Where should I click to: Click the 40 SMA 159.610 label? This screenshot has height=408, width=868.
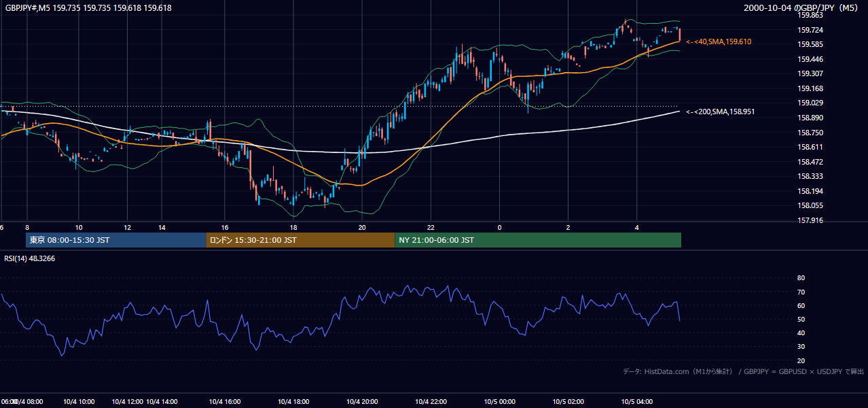point(719,42)
